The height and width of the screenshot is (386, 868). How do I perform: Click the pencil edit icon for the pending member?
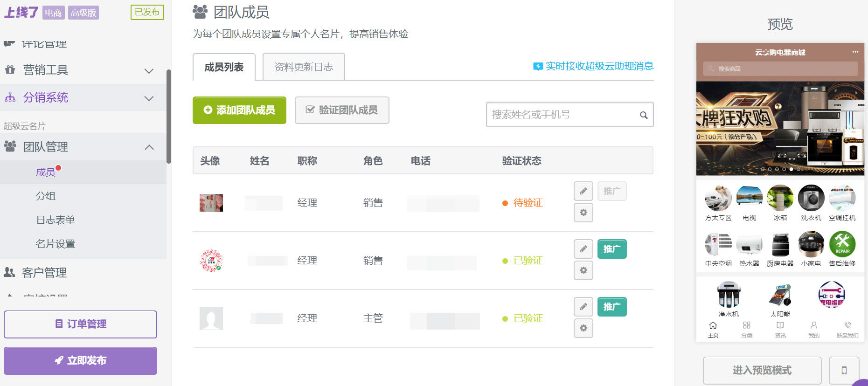(583, 191)
